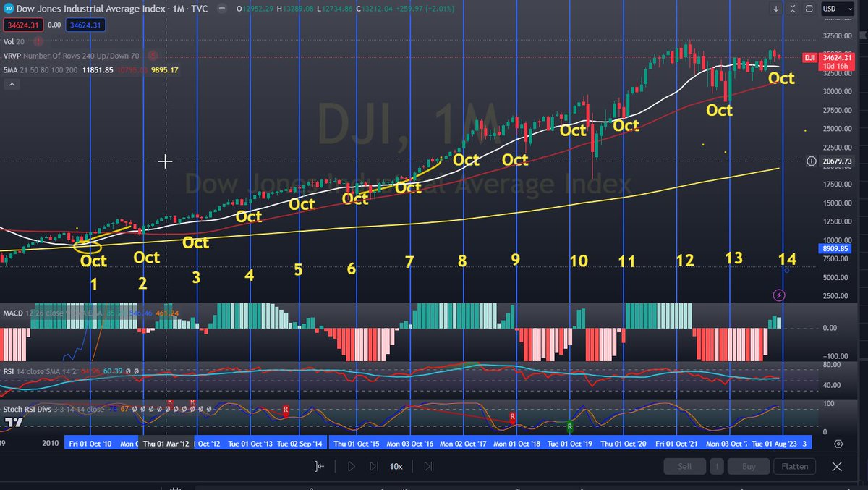Click the Fri 01 Oct '21 date label
Image resolution: width=868 pixels, height=490 pixels.
coord(677,444)
